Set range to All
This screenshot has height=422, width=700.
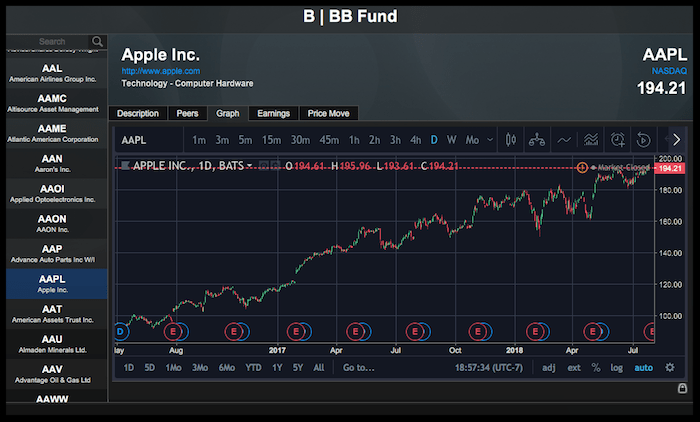pos(319,368)
